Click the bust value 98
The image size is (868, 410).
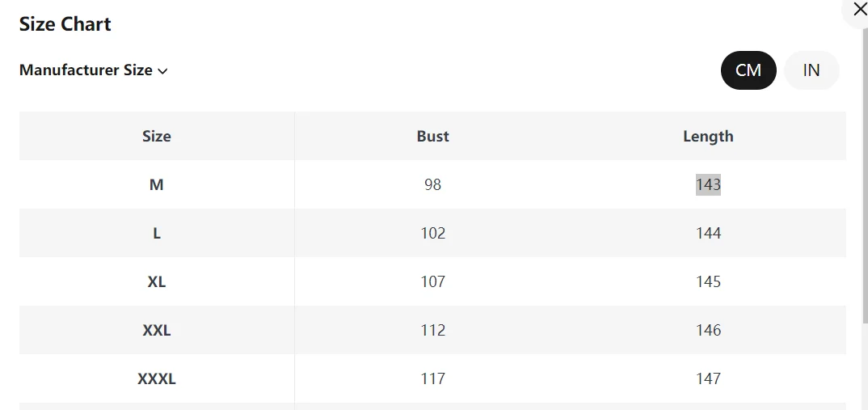click(433, 184)
